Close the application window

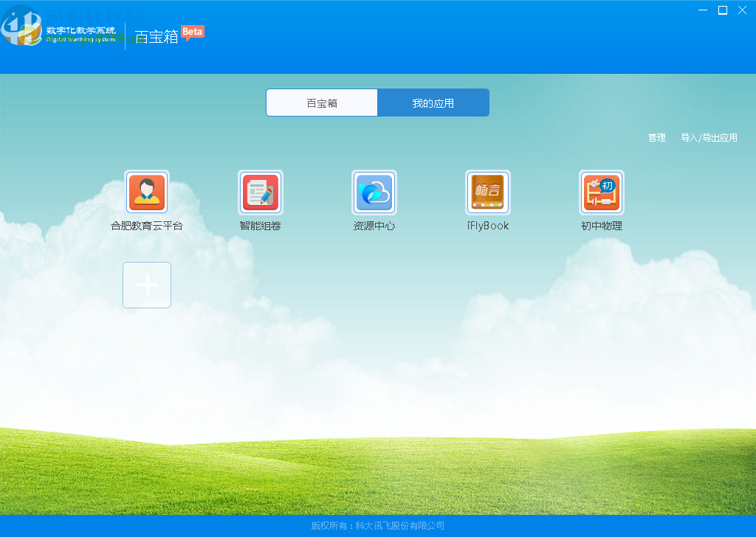click(743, 10)
